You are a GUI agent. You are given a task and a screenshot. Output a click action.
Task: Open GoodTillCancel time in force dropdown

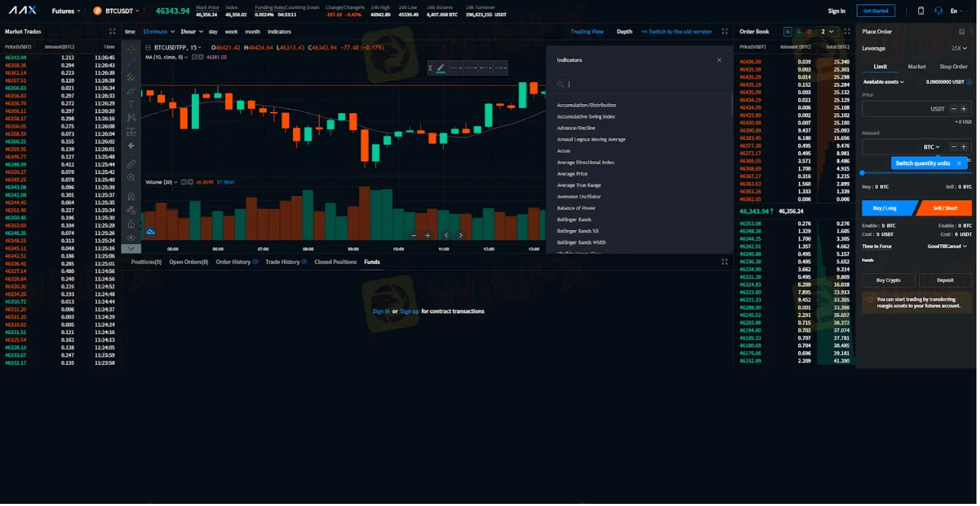pos(947,246)
